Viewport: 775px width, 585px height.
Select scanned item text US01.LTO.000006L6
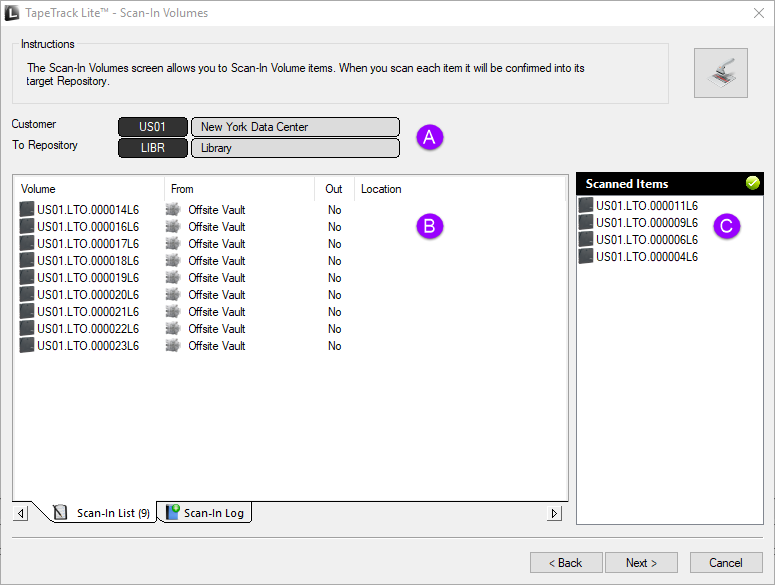(x=647, y=239)
